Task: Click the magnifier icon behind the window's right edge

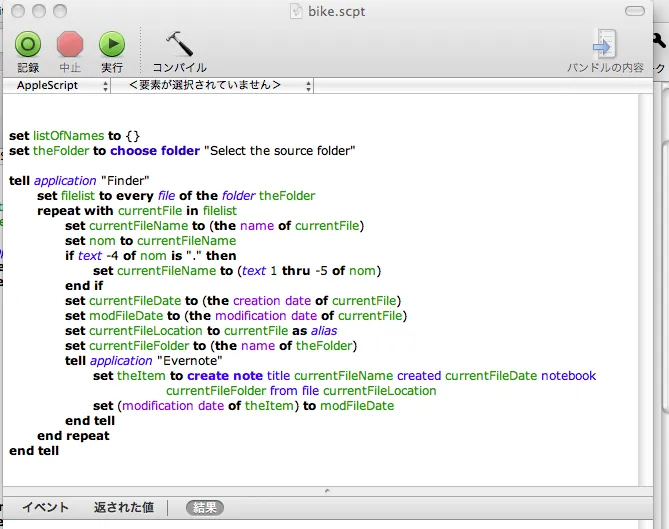Action: coord(660,42)
